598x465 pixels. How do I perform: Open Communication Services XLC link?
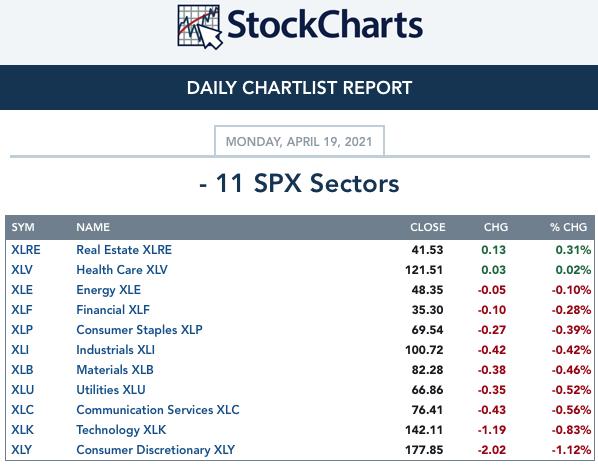(x=158, y=410)
